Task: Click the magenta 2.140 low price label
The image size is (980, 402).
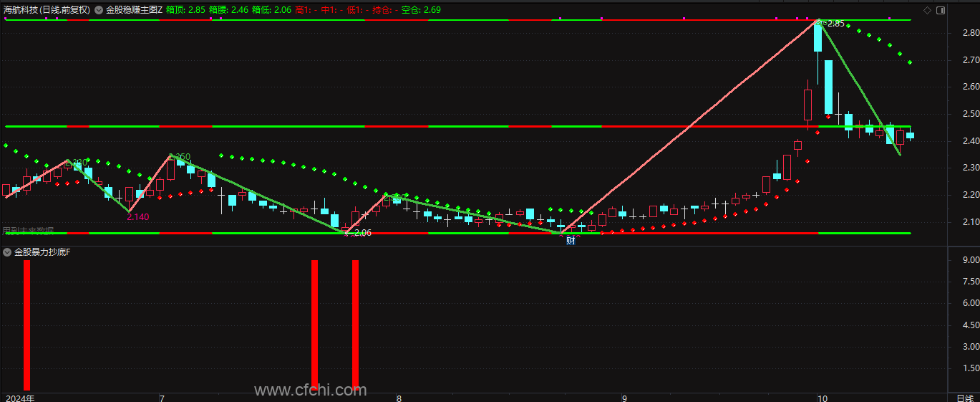Action: [138, 216]
